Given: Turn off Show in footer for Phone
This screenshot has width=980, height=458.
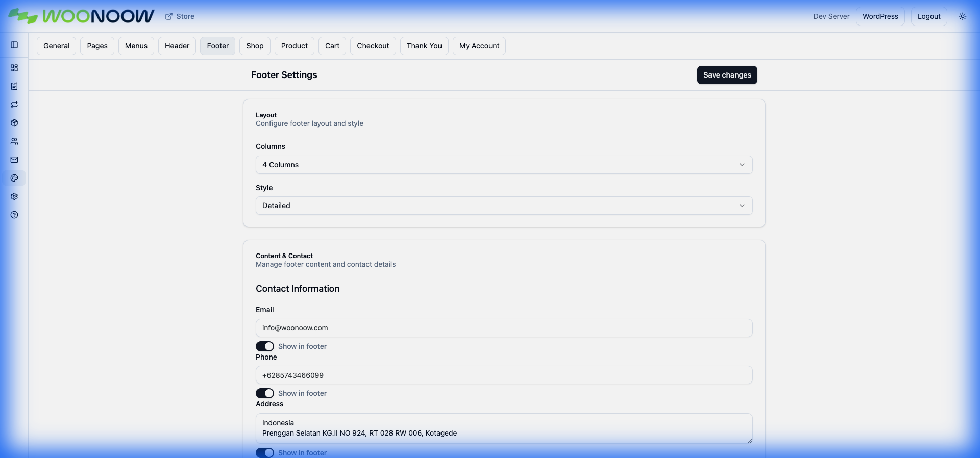Looking at the screenshot, I should point(265,393).
